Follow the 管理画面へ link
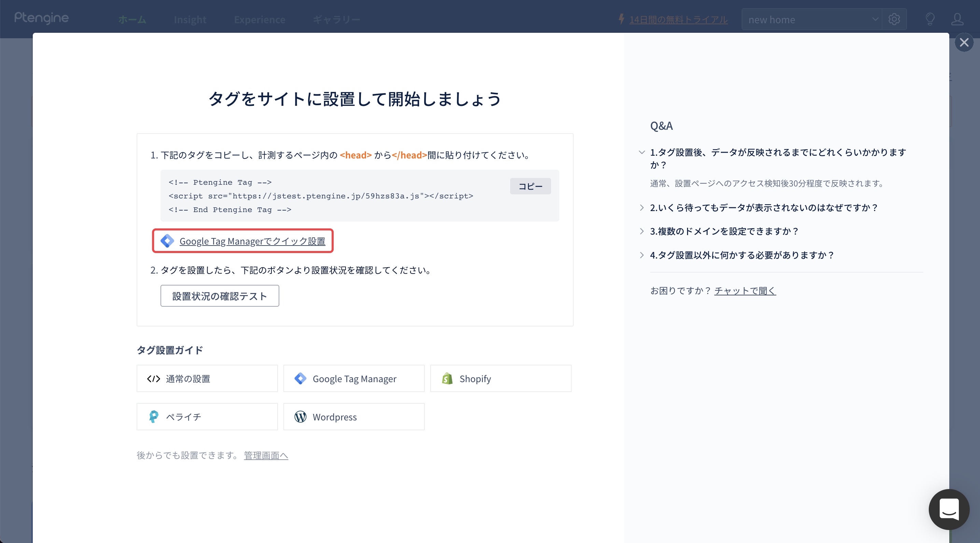This screenshot has height=543, width=980. click(x=266, y=456)
